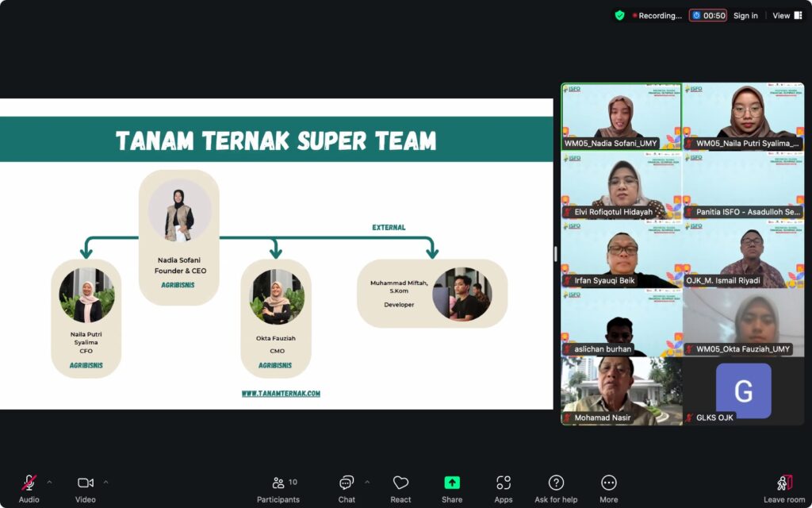Select Panitia ISFO - Asadulloh video tile
Screen dimensions: 812x508
click(x=744, y=185)
